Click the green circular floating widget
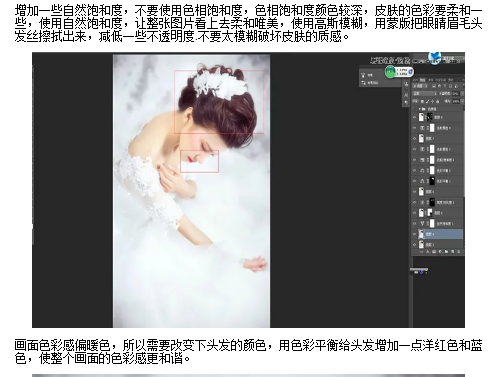The height and width of the screenshot is (377, 499). tap(390, 71)
